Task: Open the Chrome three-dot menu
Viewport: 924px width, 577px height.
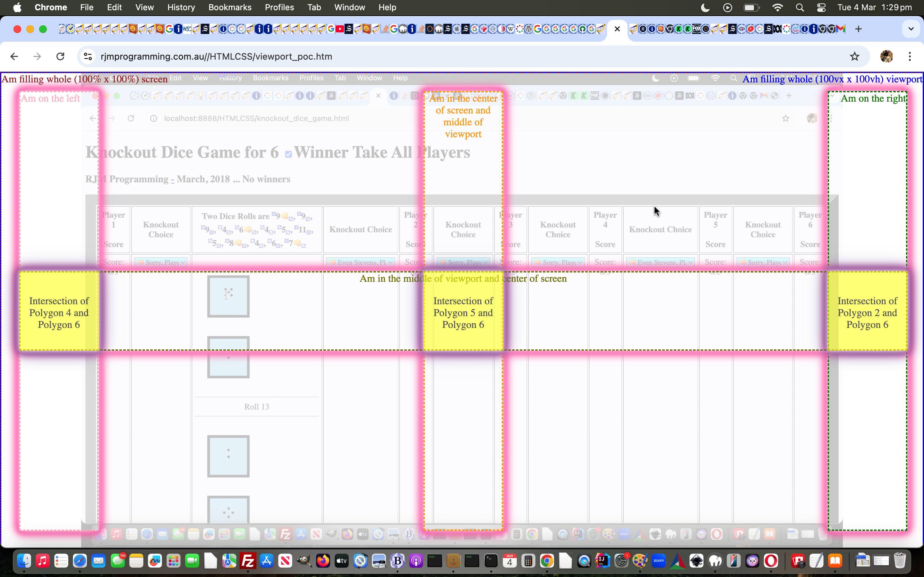Action: tap(910, 56)
